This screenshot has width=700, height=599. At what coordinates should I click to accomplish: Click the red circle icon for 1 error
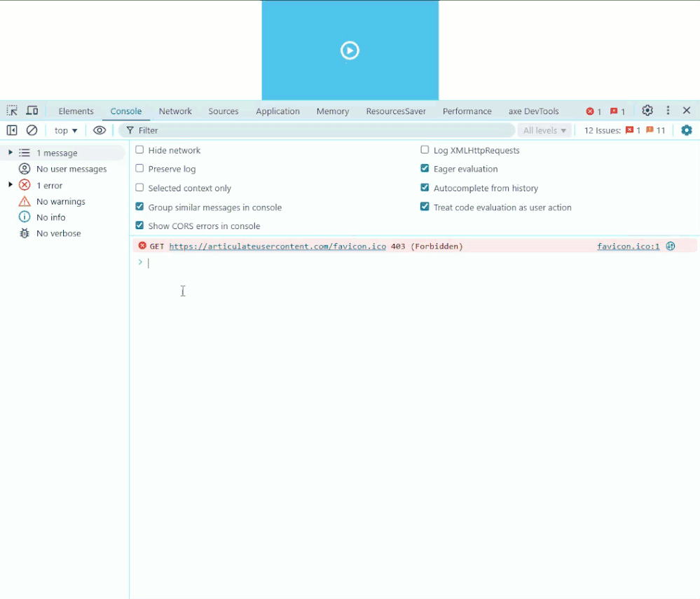25,185
